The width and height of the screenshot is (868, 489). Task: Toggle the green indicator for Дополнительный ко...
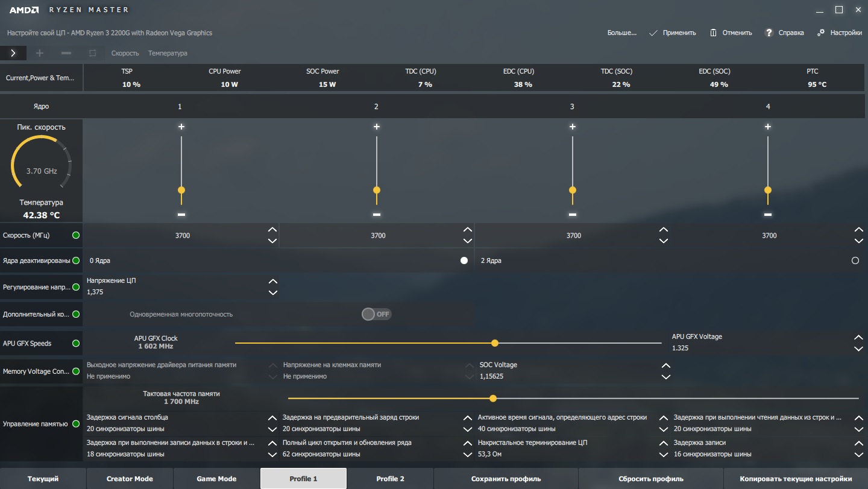76,314
